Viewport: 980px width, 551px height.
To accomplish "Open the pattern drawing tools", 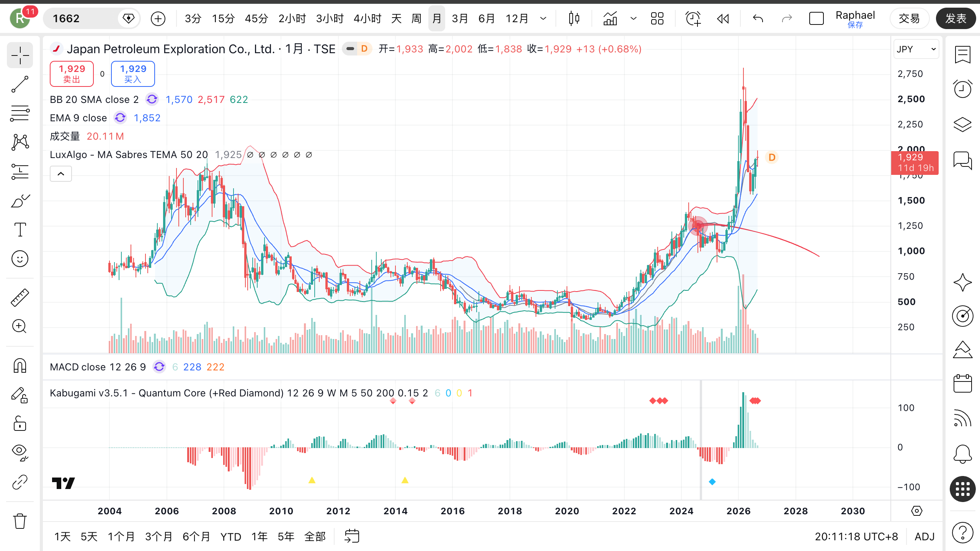I will pyautogui.click(x=20, y=142).
